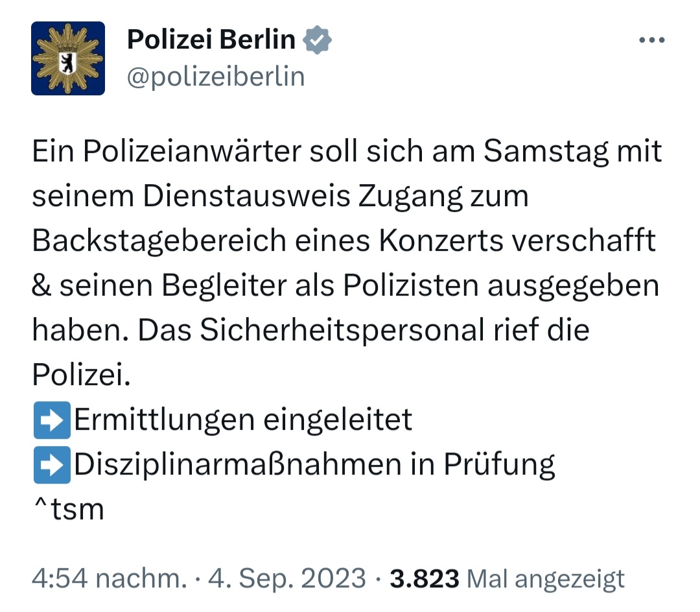
Task: Open the Polizei Berlin display name
Action: pos(211,40)
